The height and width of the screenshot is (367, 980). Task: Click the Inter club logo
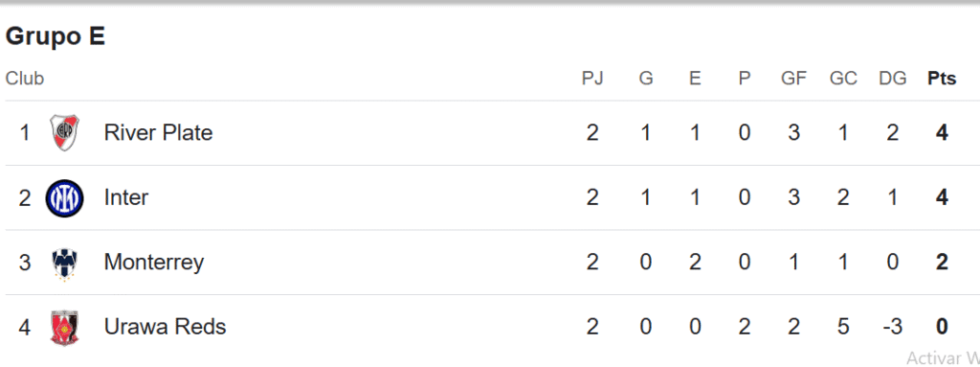point(64,198)
